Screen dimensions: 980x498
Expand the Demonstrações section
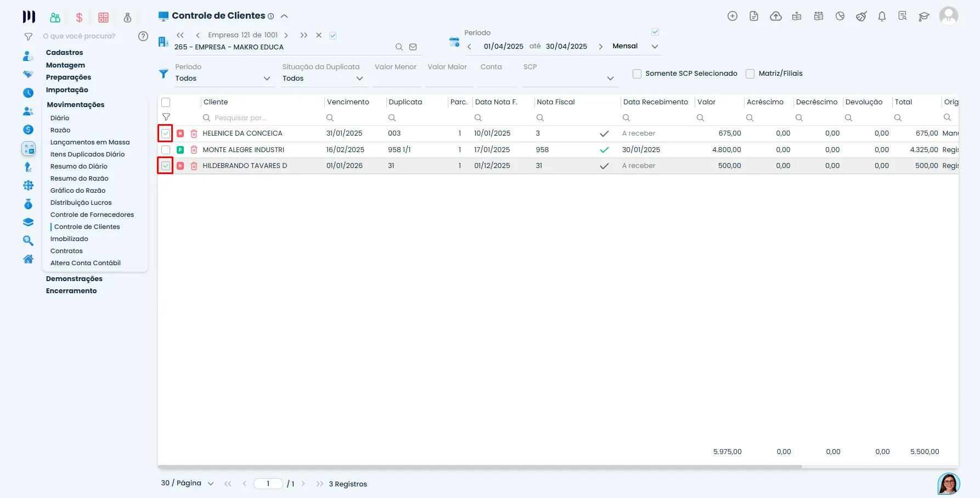[x=74, y=279]
